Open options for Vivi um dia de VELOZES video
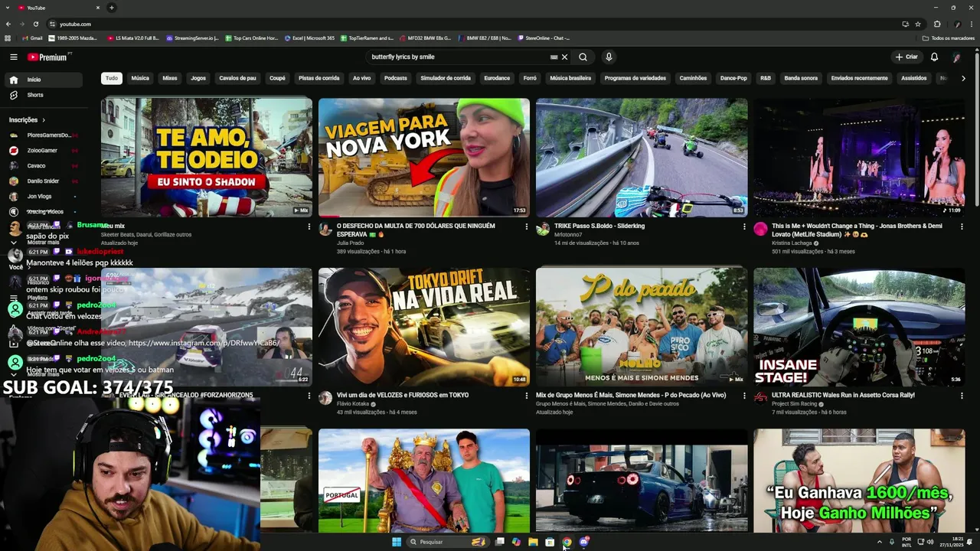The height and width of the screenshot is (551, 980). 526,396
